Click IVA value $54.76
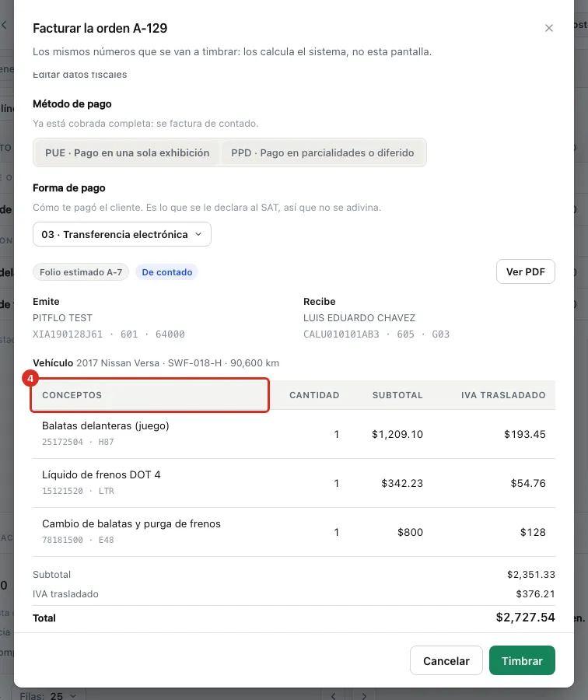This screenshot has width=588, height=700. pyautogui.click(x=528, y=484)
